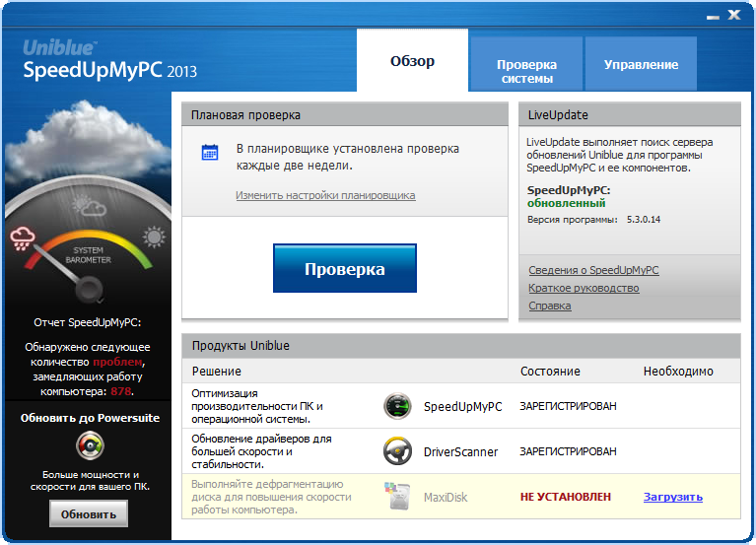This screenshot has height=545, width=756.
Task: Click the Powersuite upgrade gauge icon
Action: point(88,446)
